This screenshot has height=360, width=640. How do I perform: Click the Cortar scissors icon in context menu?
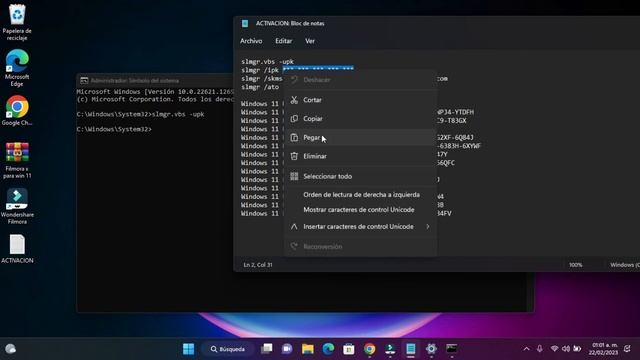(294, 100)
